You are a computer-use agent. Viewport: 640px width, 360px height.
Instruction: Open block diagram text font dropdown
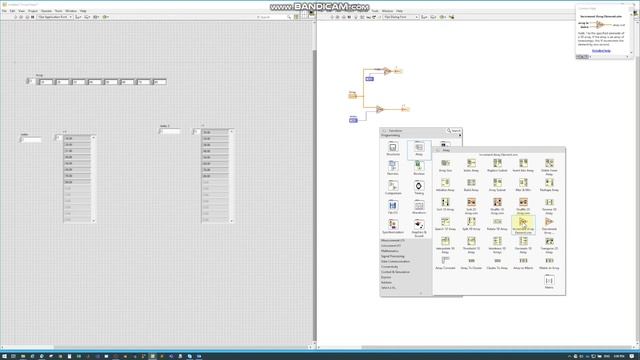401,17
